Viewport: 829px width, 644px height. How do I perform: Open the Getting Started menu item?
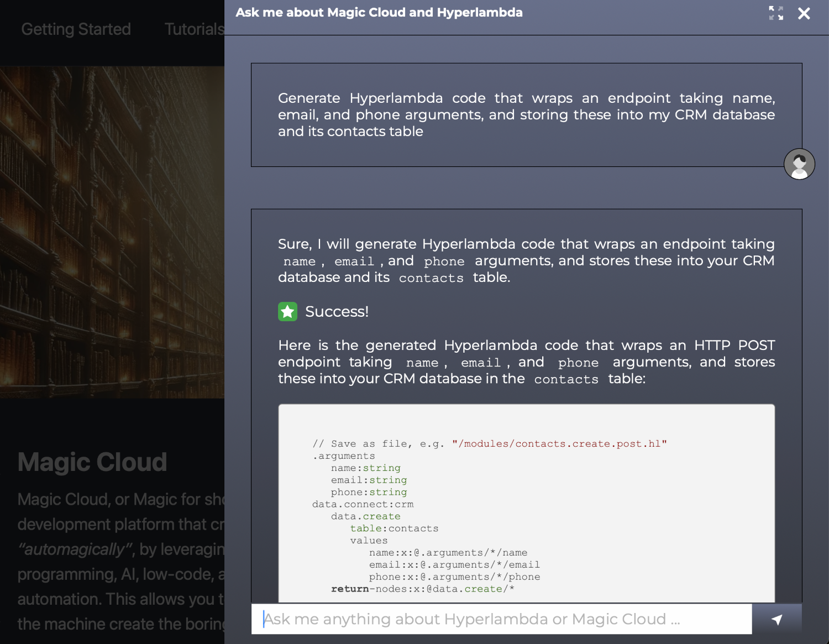point(75,29)
